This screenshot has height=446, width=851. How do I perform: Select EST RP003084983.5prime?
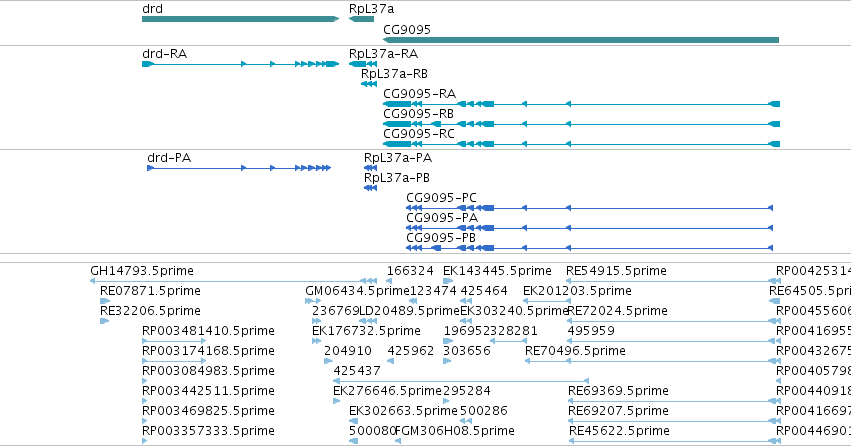click(x=208, y=371)
